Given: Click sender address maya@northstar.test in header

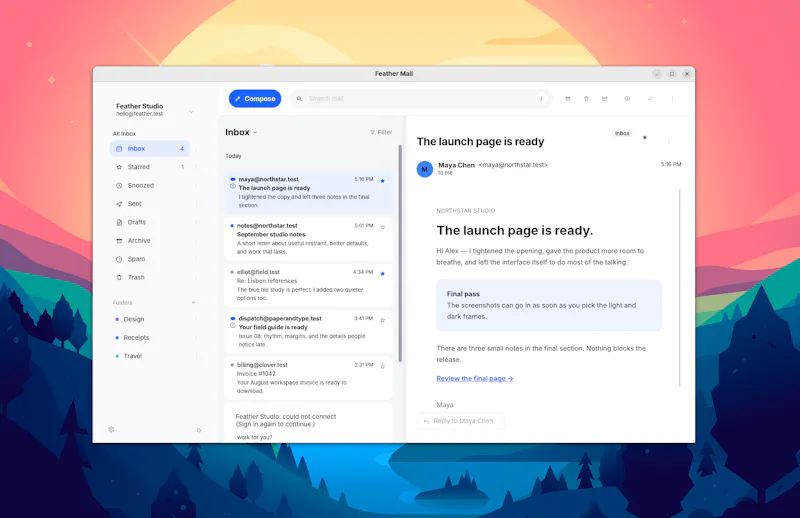Looking at the screenshot, I should click(513, 165).
